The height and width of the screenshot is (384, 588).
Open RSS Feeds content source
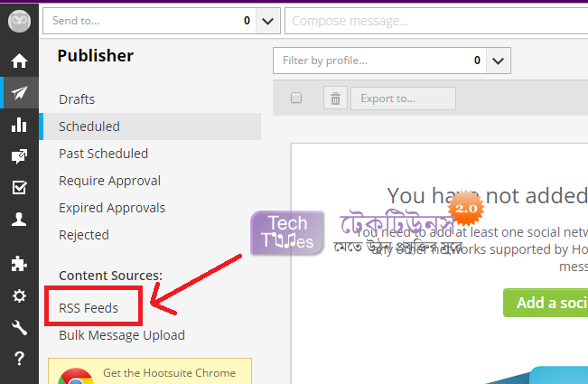coord(89,308)
